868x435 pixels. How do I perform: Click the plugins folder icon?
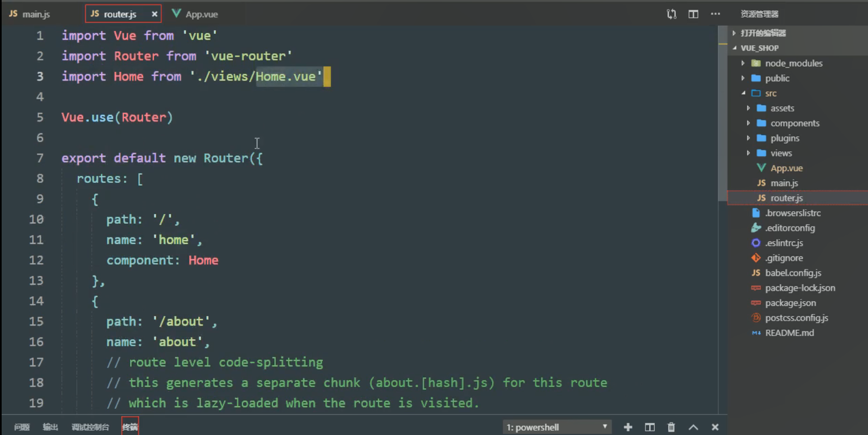click(x=761, y=138)
